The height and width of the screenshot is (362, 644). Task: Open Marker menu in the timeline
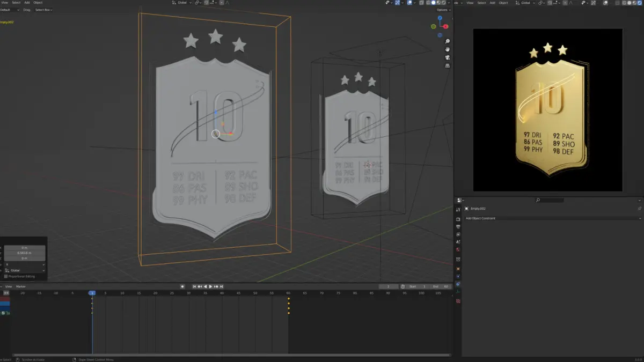(x=21, y=286)
